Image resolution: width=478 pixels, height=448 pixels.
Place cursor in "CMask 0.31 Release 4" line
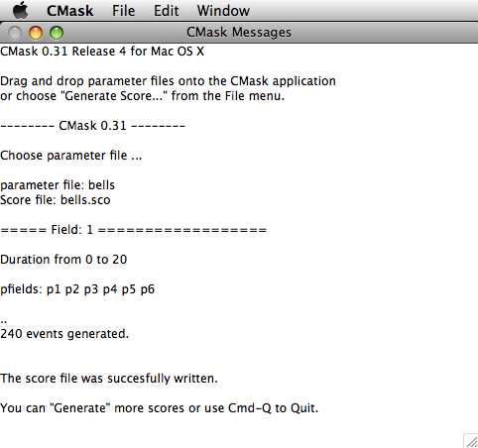102,52
